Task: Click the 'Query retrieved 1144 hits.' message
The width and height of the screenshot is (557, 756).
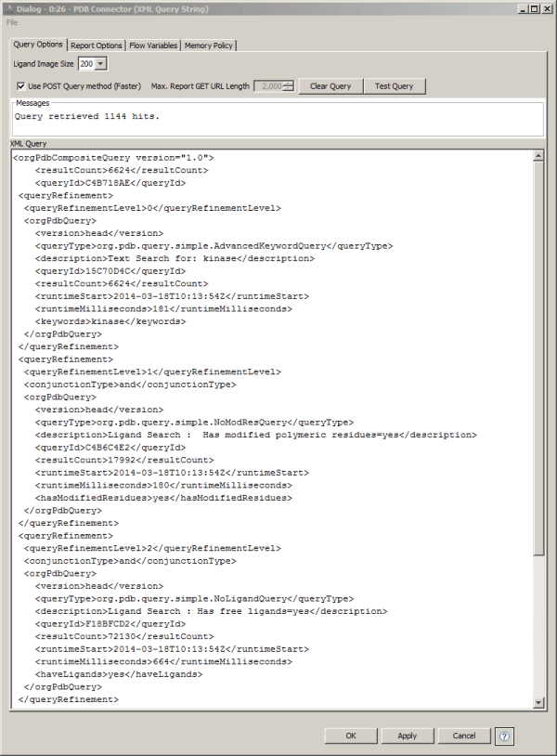Action: click(86, 116)
